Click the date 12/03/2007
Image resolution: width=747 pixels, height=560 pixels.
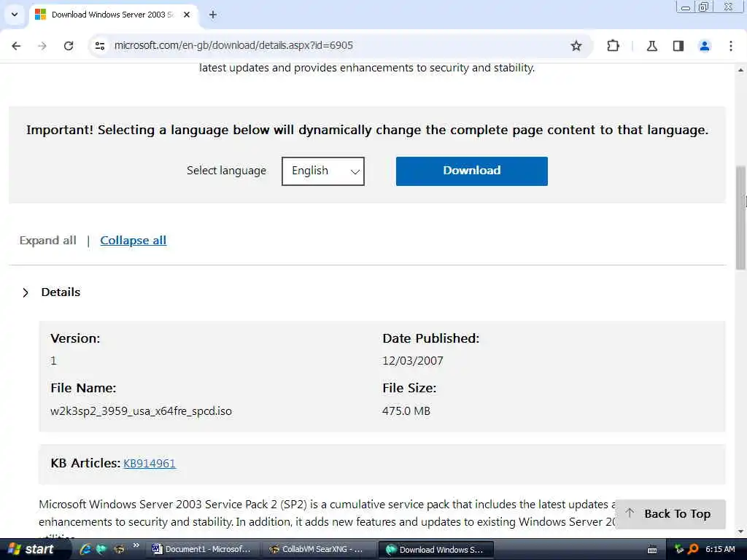pyautogui.click(x=413, y=361)
